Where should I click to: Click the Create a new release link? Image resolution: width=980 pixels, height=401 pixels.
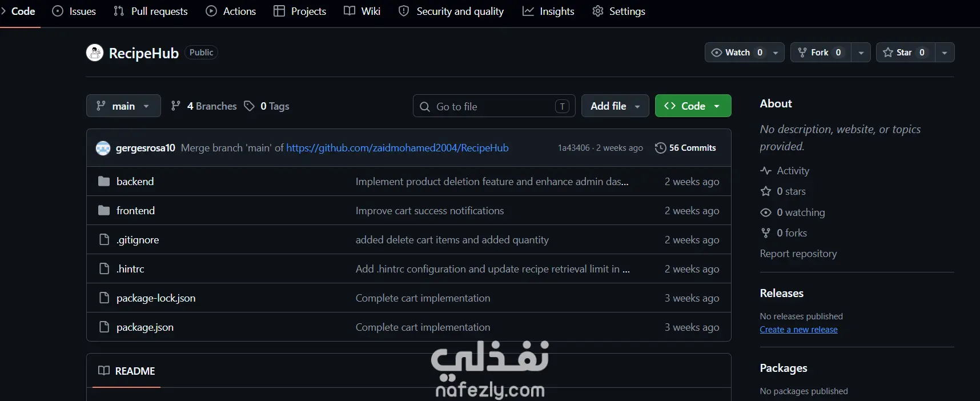798,330
